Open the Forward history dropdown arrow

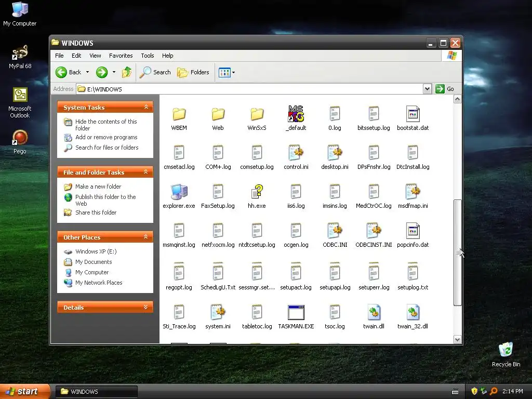114,72
